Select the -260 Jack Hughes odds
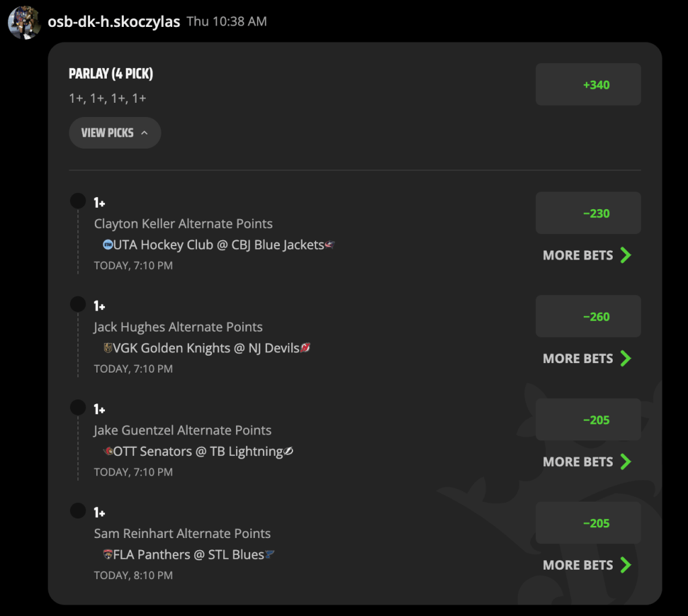The height and width of the screenshot is (616, 688). coord(588,316)
